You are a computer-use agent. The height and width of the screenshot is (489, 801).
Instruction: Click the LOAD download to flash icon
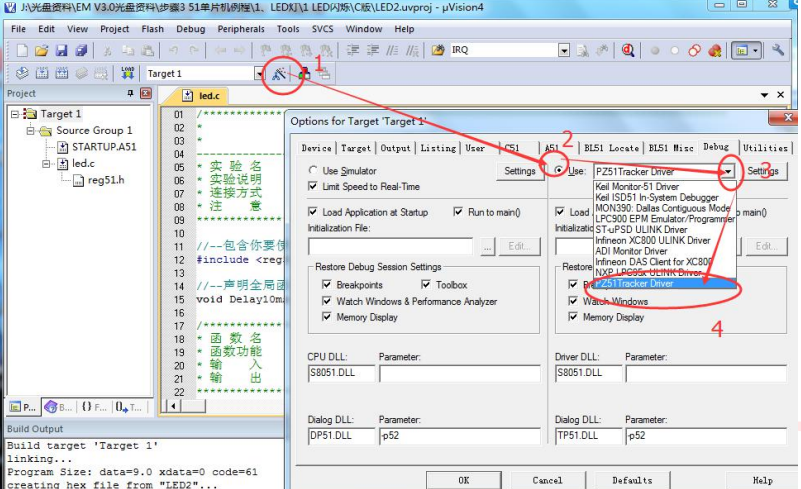coord(127,73)
